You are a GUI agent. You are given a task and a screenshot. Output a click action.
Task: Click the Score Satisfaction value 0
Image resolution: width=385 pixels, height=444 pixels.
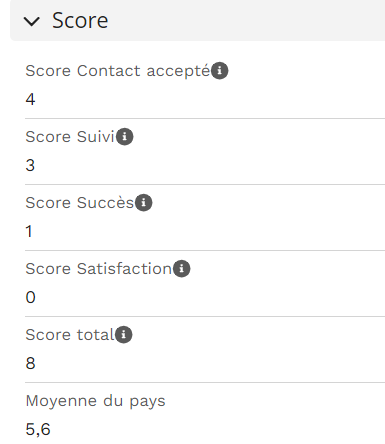30,297
